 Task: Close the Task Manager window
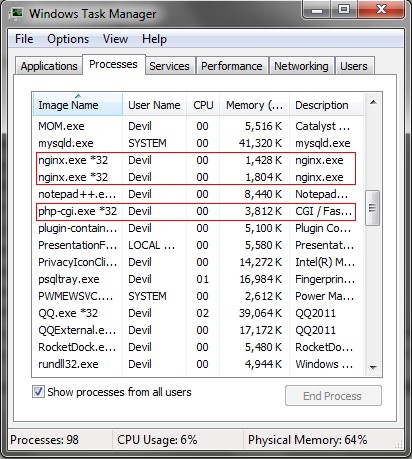pyautogui.click(x=381, y=10)
